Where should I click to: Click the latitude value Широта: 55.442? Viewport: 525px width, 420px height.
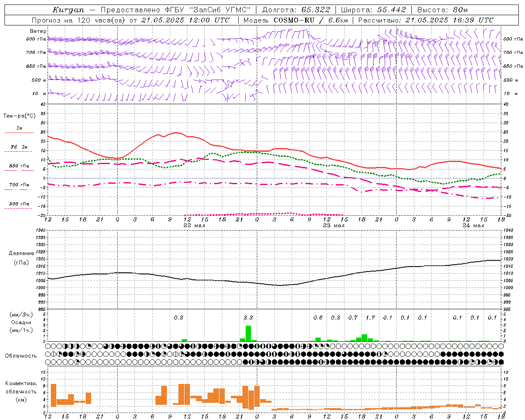coord(374,10)
